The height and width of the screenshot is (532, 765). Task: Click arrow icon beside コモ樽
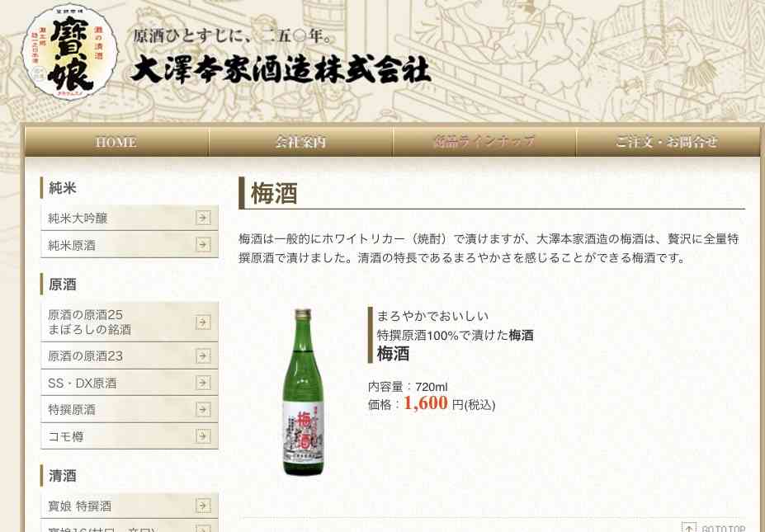[203, 436]
